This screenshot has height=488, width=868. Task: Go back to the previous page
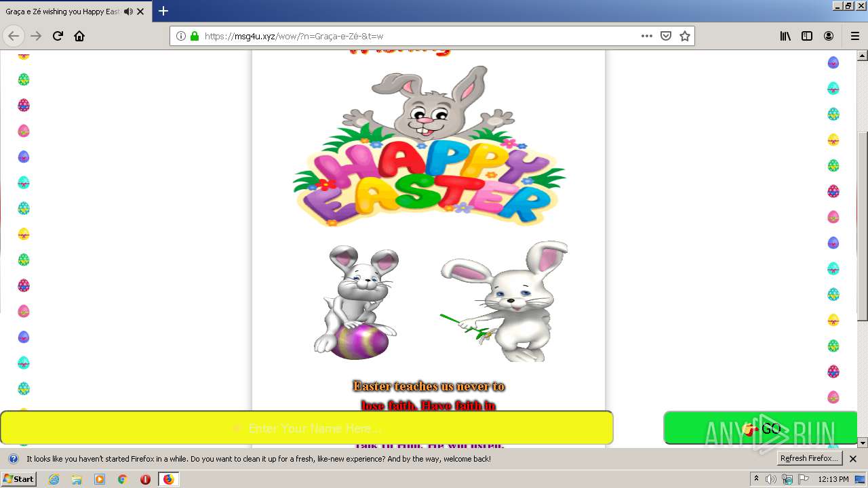coord(14,36)
